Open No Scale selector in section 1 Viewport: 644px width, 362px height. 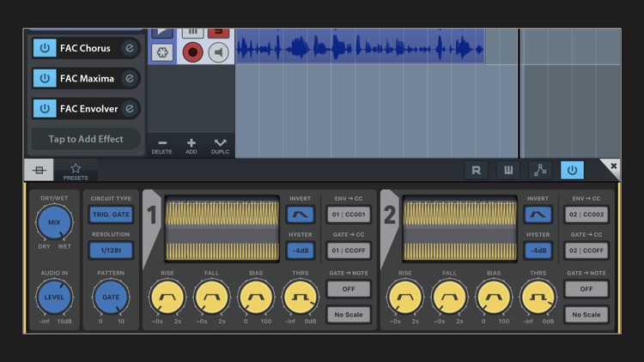[349, 314]
